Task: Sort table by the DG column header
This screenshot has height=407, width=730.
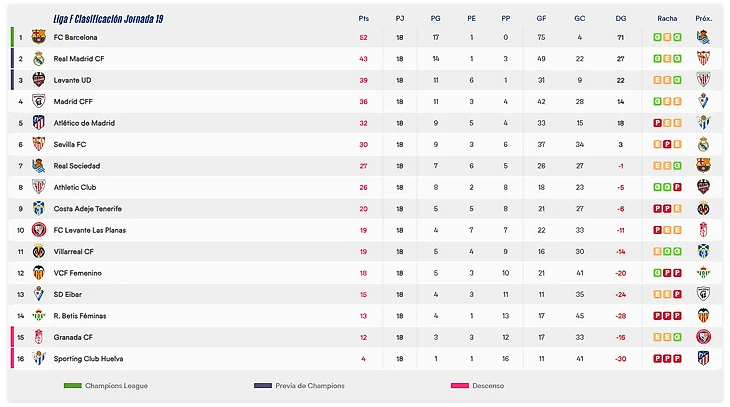Action: point(621,18)
